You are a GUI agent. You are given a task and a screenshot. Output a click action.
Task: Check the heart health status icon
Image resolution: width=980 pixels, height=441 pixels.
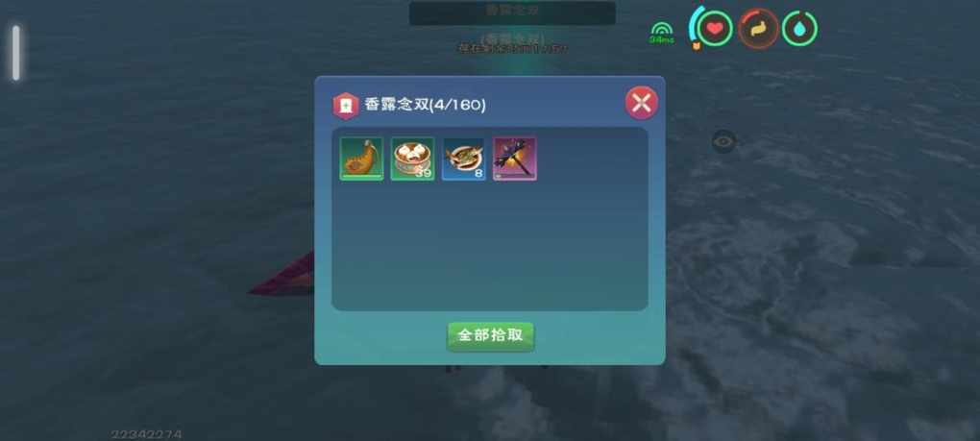click(x=715, y=28)
